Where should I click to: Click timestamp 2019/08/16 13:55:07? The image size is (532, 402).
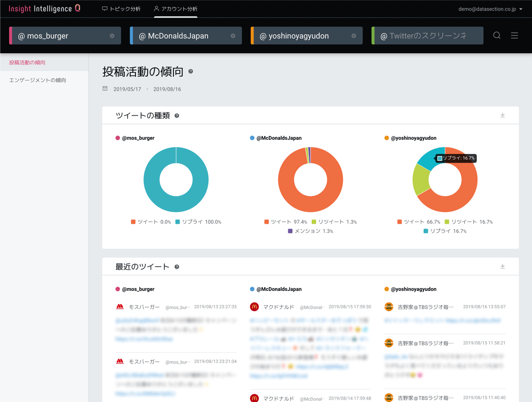pos(484,306)
